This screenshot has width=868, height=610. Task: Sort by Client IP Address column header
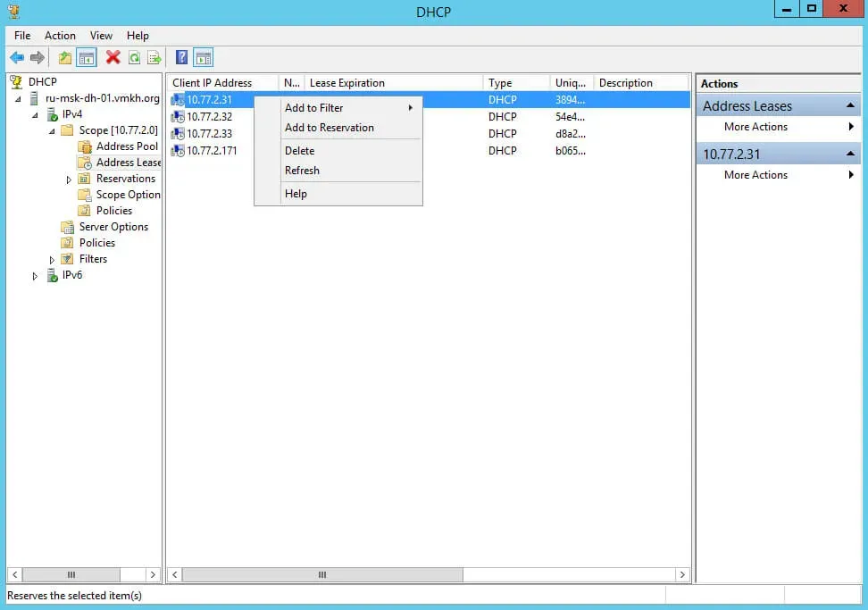coord(222,83)
